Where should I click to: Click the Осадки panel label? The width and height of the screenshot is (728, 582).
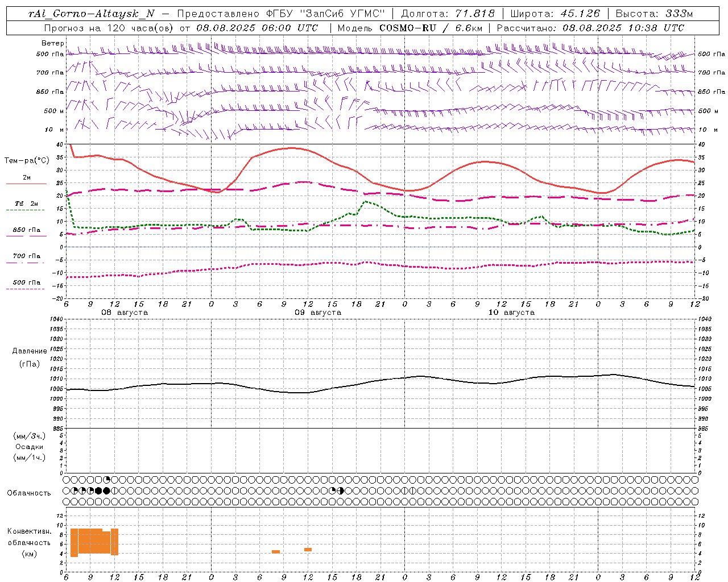30,447
